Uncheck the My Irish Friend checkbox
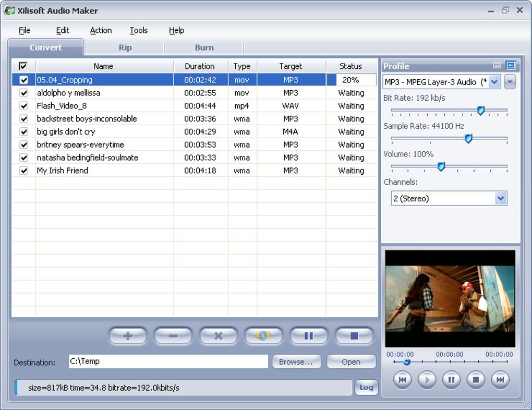Image resolution: width=532 pixels, height=410 pixels. coord(23,171)
